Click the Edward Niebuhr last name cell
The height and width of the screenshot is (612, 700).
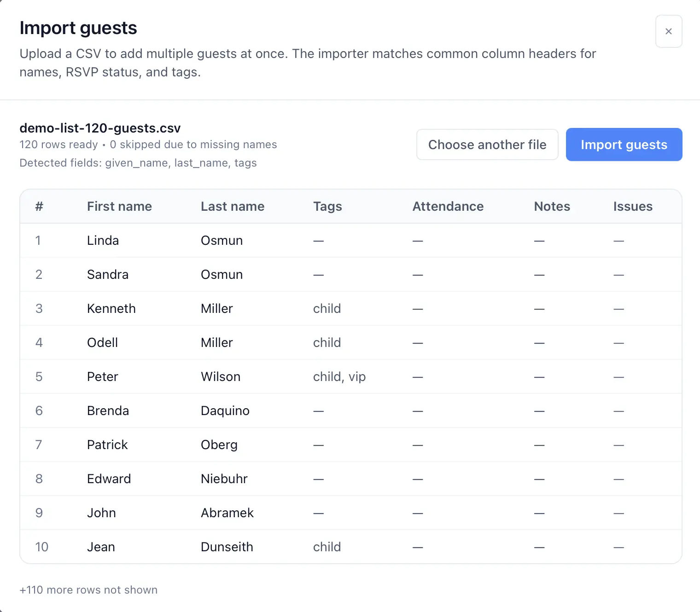224,479
